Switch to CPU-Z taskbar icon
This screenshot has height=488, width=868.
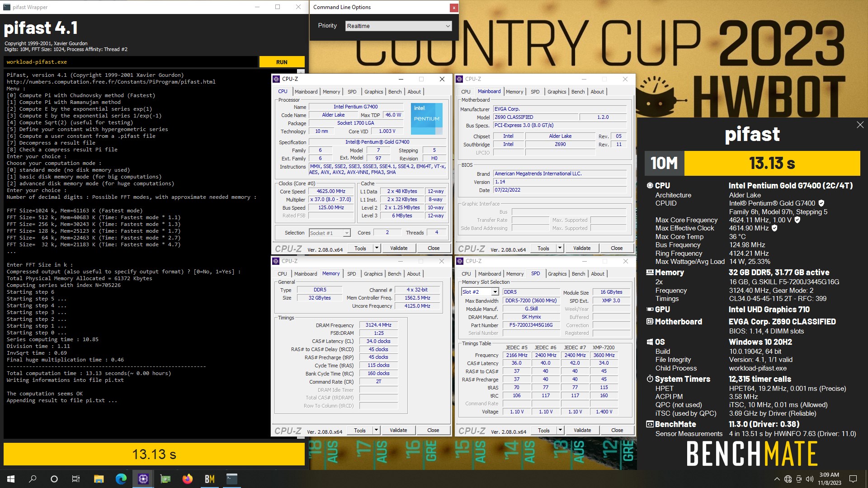pos(143,479)
